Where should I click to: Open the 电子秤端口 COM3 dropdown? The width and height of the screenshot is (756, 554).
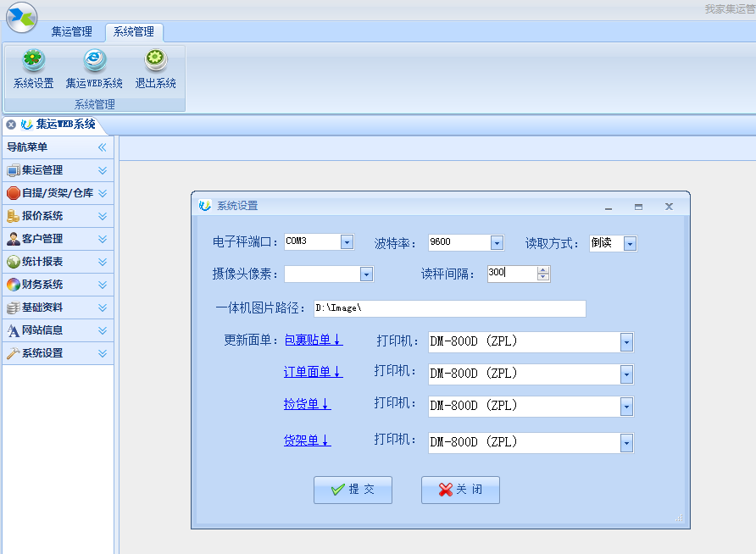347,242
